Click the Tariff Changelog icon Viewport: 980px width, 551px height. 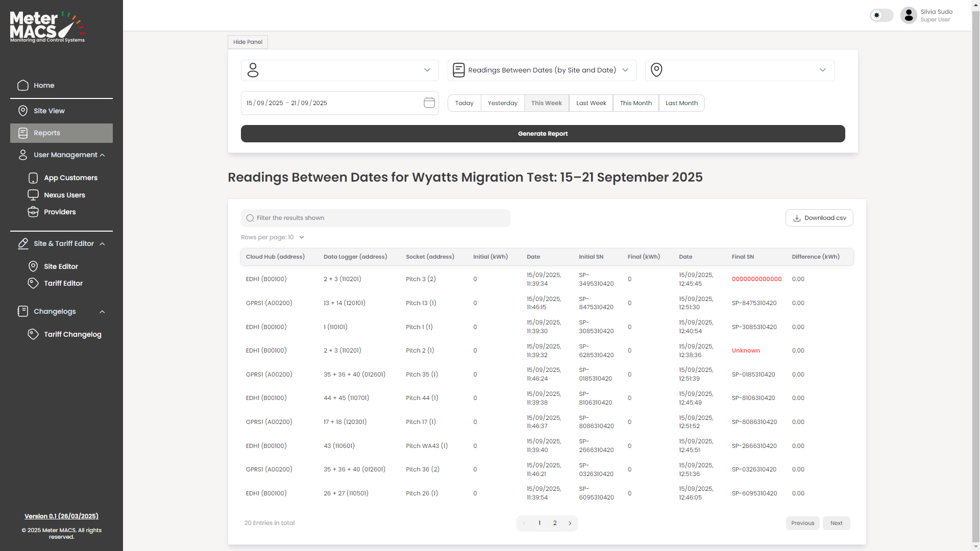coord(33,334)
